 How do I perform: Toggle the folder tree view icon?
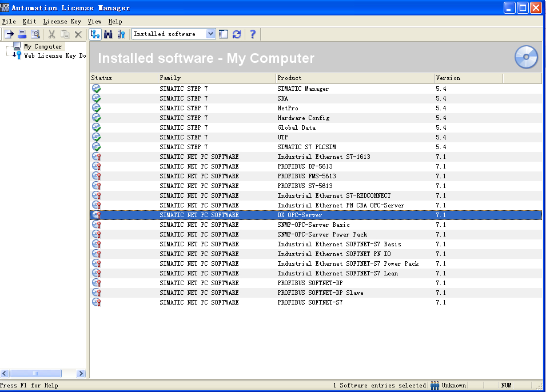point(95,34)
